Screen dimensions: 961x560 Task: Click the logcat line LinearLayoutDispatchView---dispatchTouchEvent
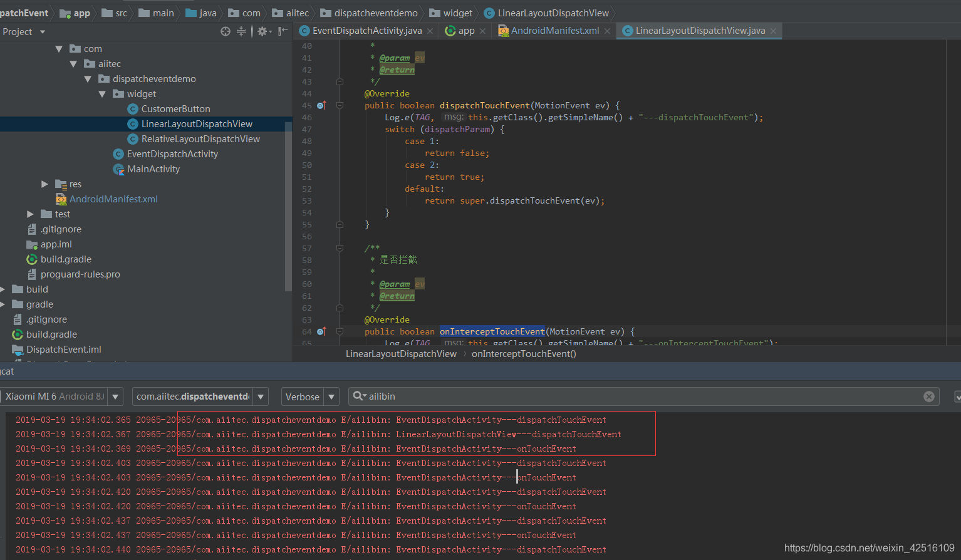click(509, 434)
